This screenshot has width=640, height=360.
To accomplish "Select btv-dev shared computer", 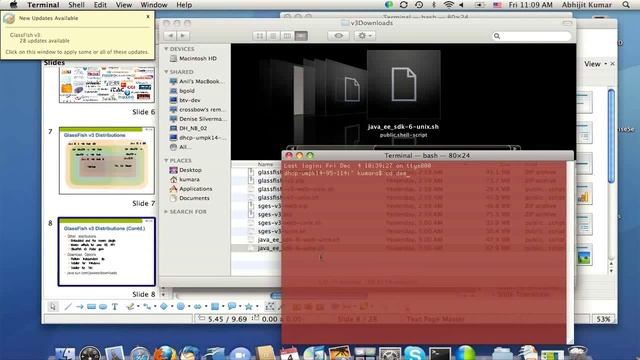I will (x=185, y=100).
